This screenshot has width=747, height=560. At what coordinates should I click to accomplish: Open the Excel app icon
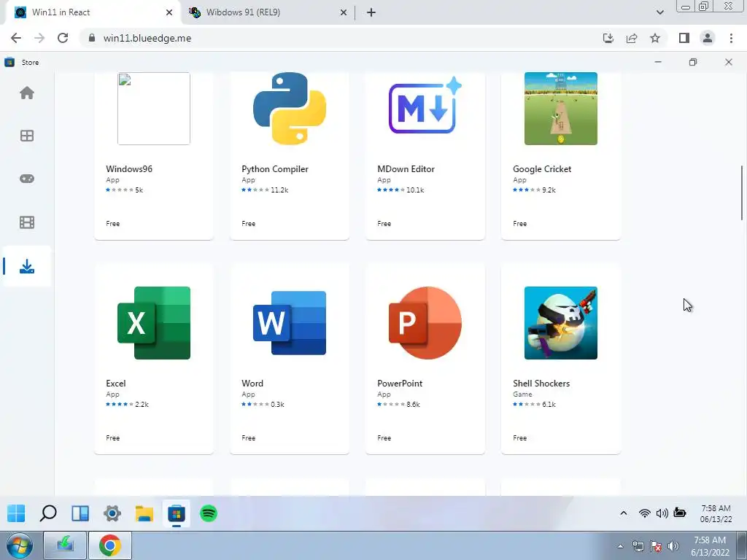tap(154, 323)
